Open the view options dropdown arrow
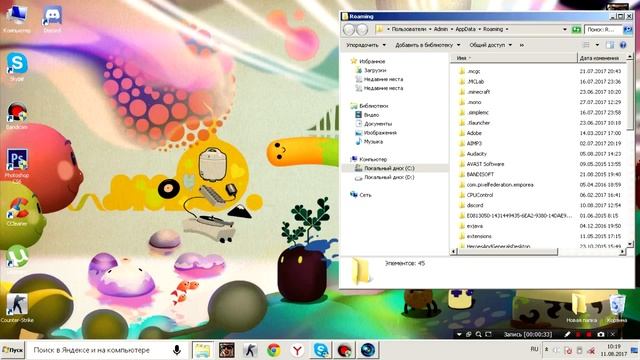Viewport: 640px width, 360px height. [597, 45]
